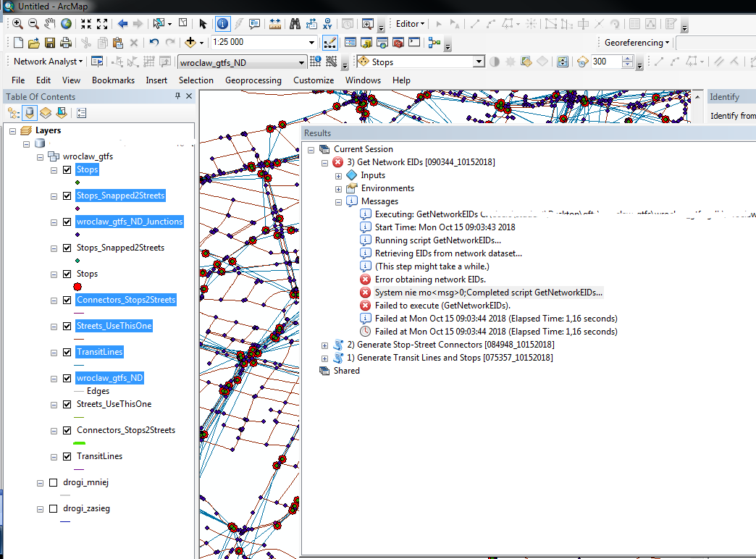This screenshot has height=559, width=756.
Task: Click the Select Elements arrow tool
Action: coord(203,24)
